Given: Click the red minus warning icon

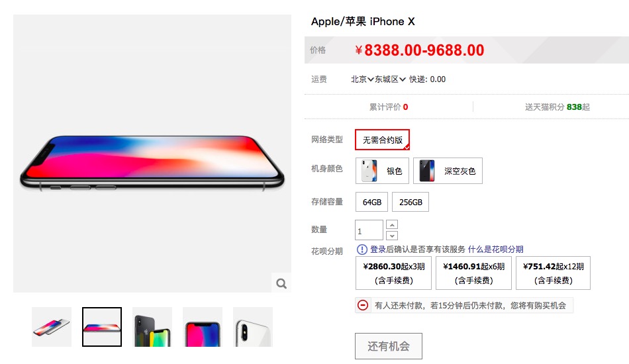Looking at the screenshot, I should point(363,305).
